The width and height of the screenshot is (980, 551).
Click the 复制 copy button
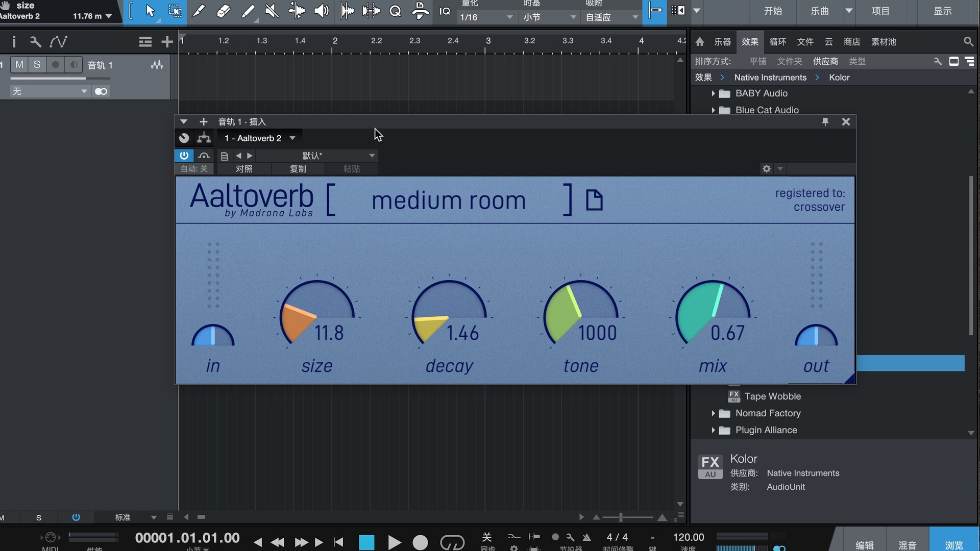(x=298, y=169)
